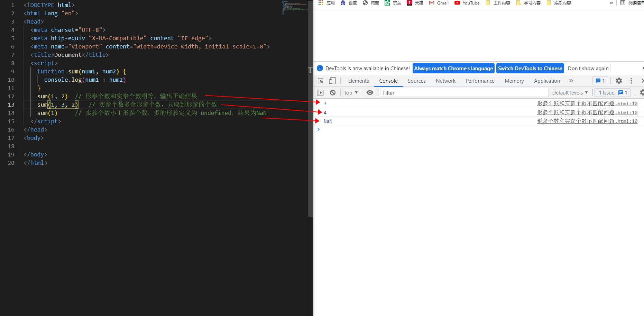Viewport: 644px width, 316px height.
Task: Open the Network tab
Action: (445, 81)
